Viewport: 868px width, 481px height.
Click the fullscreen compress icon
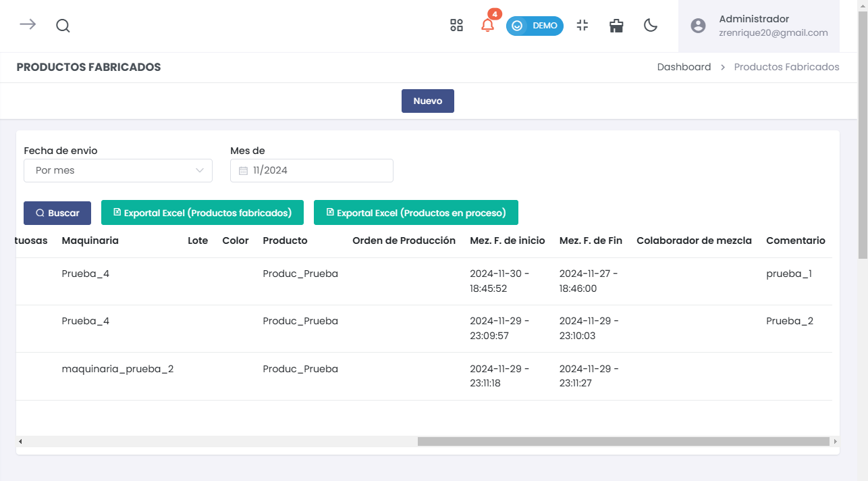pos(582,25)
